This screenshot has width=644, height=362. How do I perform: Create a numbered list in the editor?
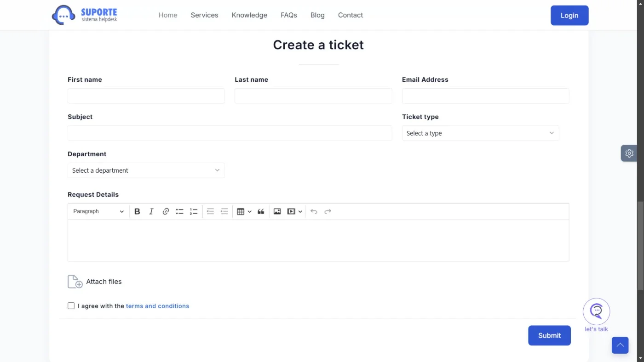pos(194,211)
